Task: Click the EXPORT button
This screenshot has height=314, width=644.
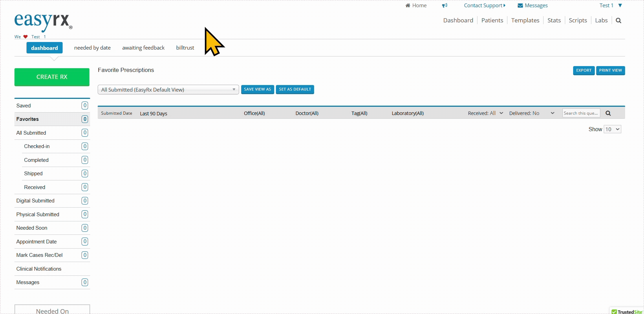Action: (x=583, y=71)
